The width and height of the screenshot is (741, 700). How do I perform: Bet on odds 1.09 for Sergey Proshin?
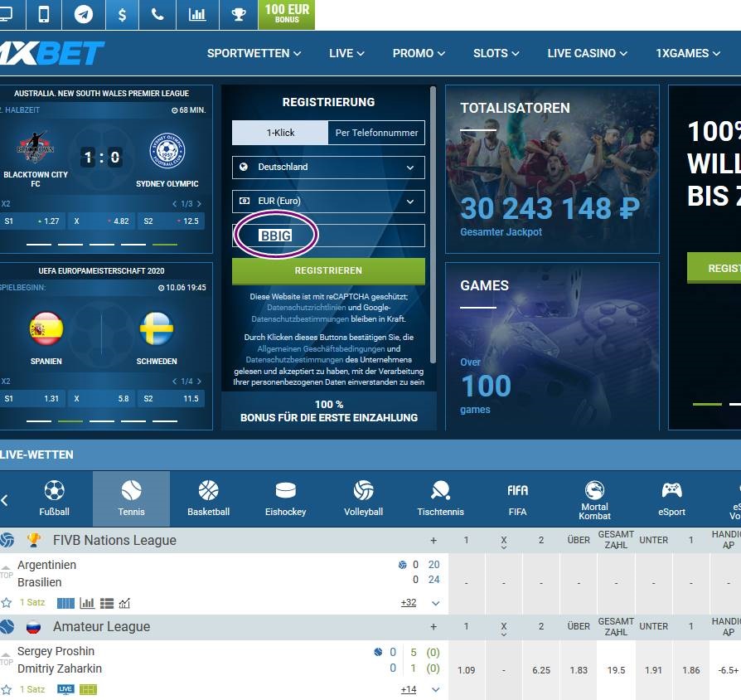pyautogui.click(x=467, y=670)
